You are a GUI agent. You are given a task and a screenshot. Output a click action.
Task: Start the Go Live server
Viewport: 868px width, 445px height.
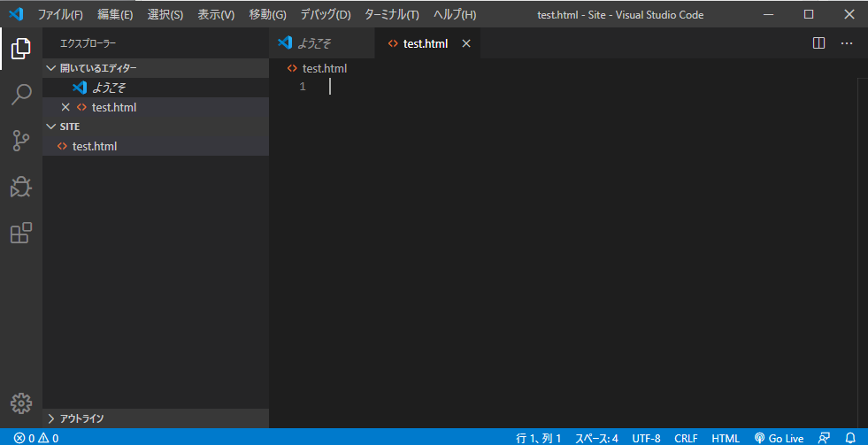(x=779, y=438)
